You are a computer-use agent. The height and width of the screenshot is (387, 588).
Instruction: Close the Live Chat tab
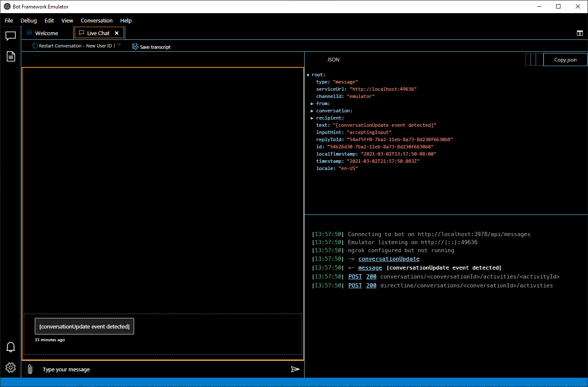(117, 33)
